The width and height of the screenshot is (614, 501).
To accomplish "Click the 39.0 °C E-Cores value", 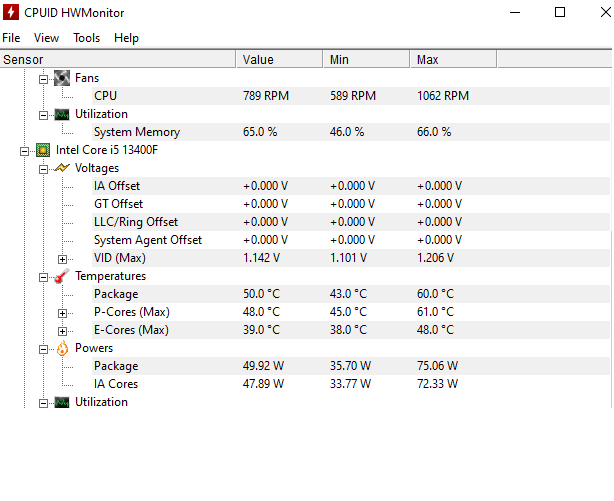I will 262,330.
